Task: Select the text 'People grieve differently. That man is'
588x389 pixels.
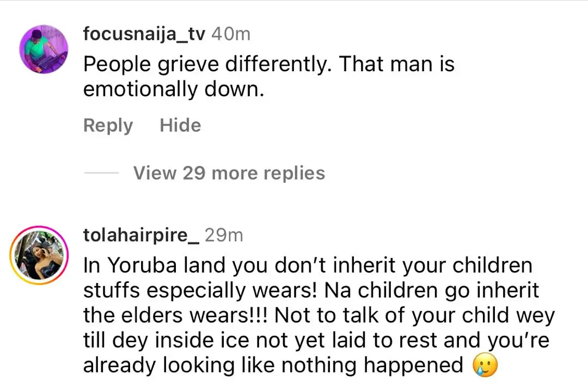Action: (x=268, y=65)
